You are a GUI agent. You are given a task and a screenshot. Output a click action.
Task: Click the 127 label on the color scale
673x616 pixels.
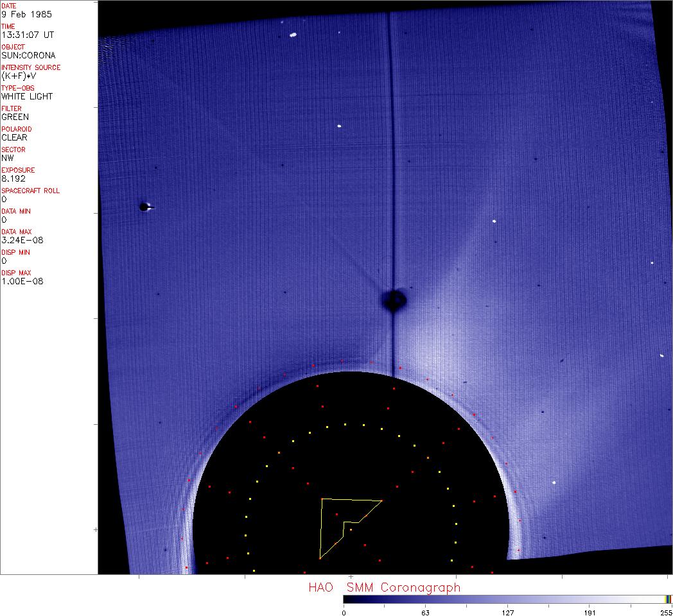tap(508, 613)
